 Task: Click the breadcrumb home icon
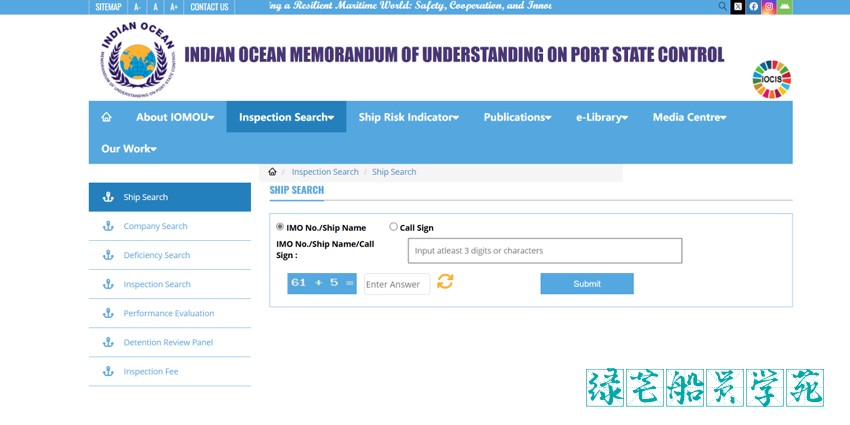click(x=272, y=172)
